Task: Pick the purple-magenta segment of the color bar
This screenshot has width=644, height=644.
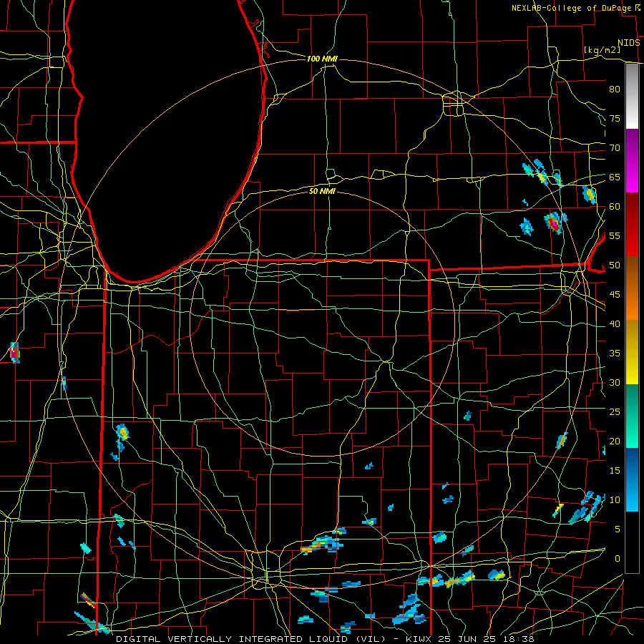Action: coord(632,160)
